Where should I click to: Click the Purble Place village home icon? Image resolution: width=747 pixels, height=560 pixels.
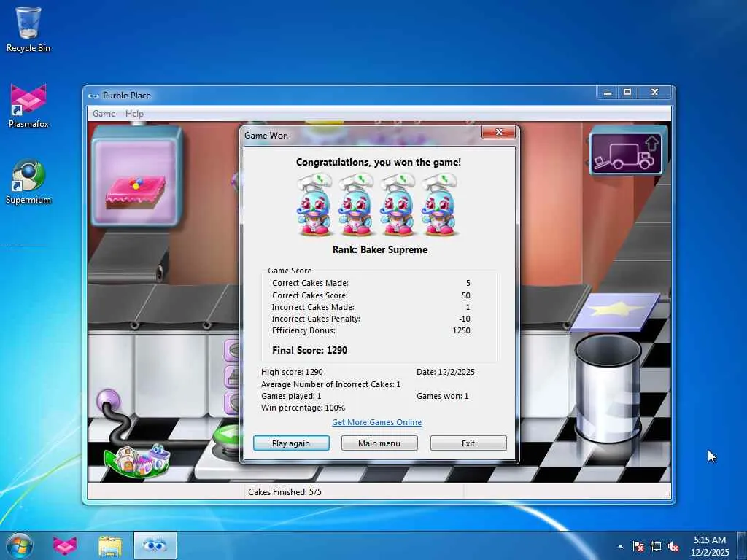137,460
